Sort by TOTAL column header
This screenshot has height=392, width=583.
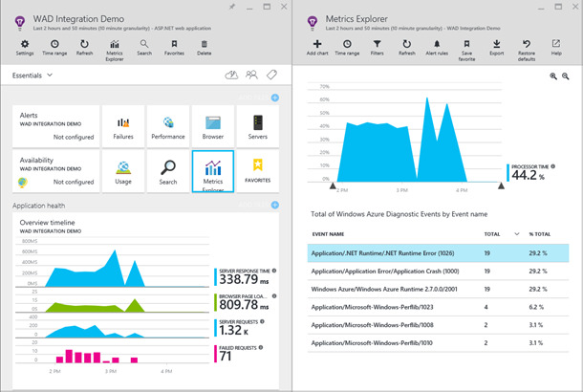click(x=492, y=232)
